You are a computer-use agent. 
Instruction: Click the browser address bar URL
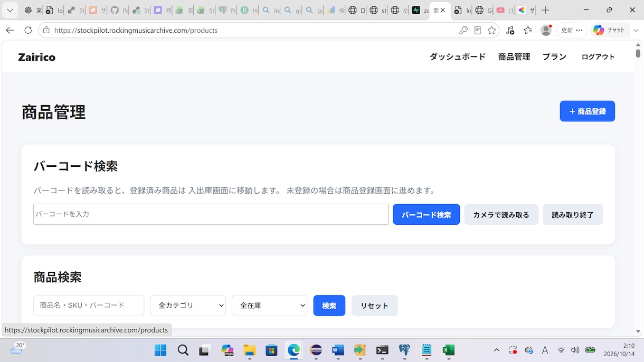coord(136,30)
